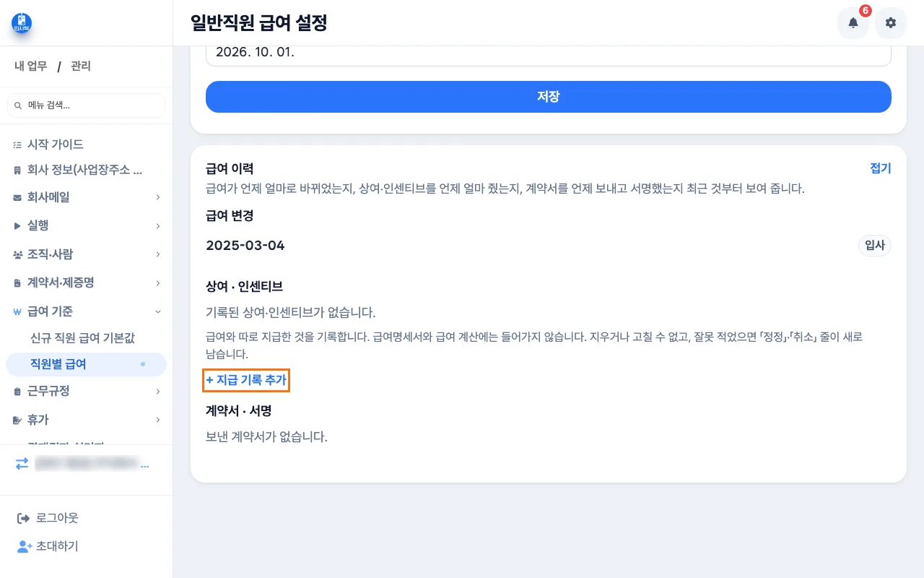Open the settings gear
The width and height of the screenshot is (924, 578).
click(x=891, y=23)
